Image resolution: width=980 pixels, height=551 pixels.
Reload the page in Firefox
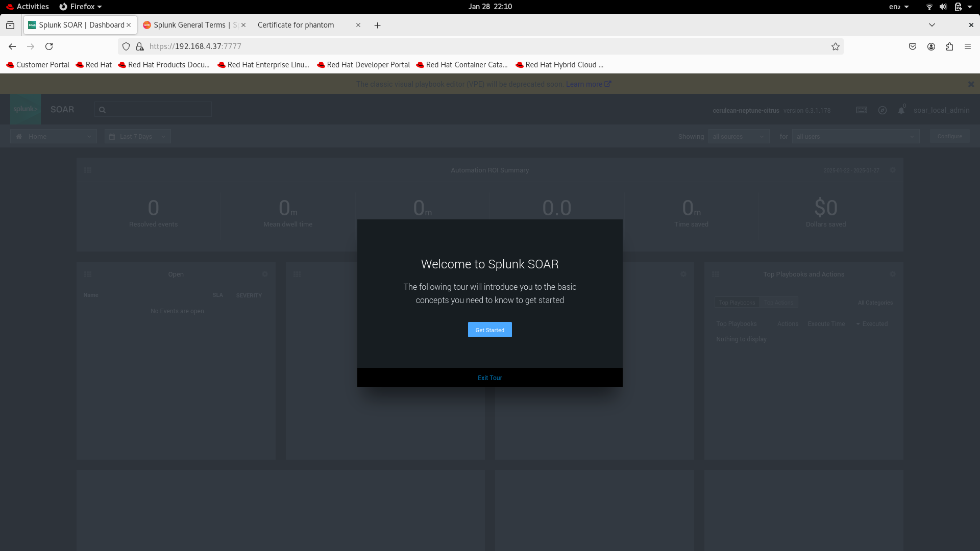click(x=49, y=46)
